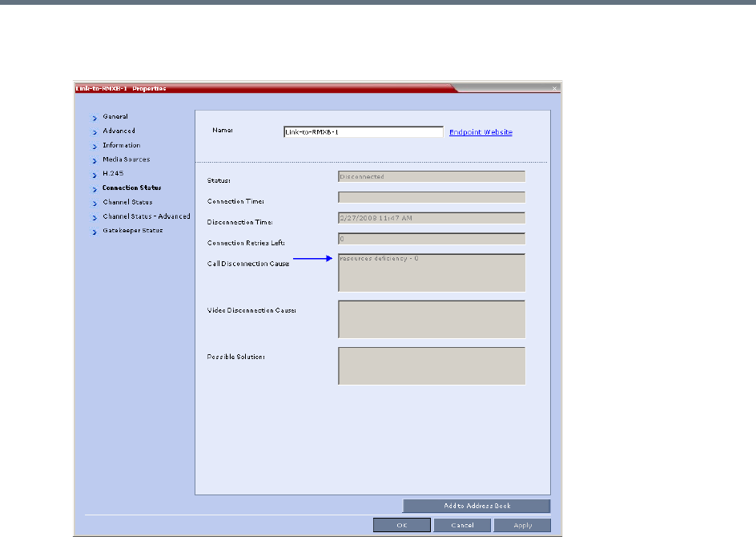Viewport: 756px width, 537px height.
Task: Click the Possible Solution text area
Action: pyautogui.click(x=432, y=365)
